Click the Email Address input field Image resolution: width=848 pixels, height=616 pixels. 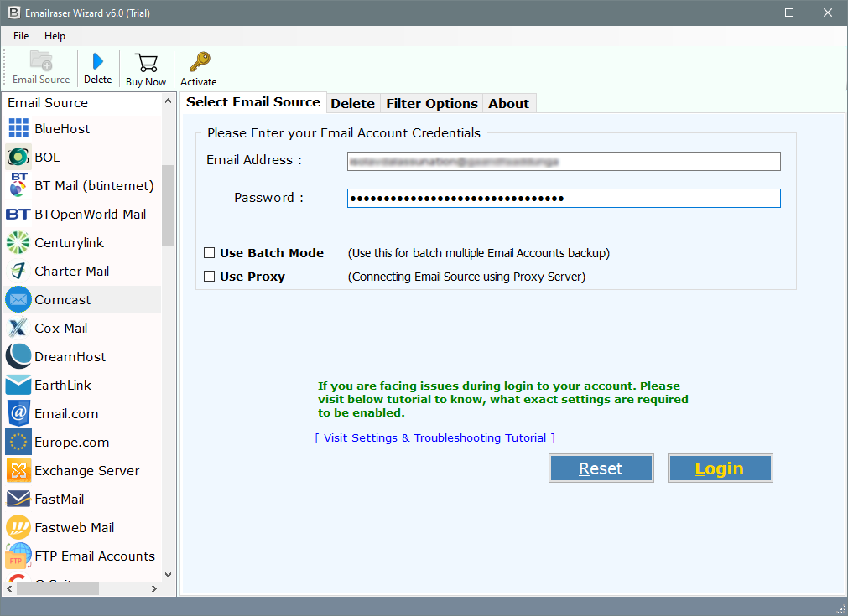pyautogui.click(x=564, y=161)
